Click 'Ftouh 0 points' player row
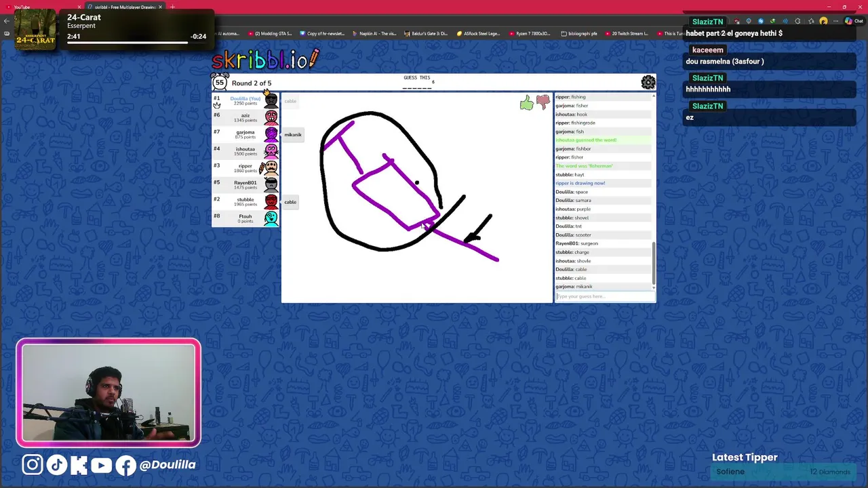The height and width of the screenshot is (488, 868). pyautogui.click(x=245, y=218)
